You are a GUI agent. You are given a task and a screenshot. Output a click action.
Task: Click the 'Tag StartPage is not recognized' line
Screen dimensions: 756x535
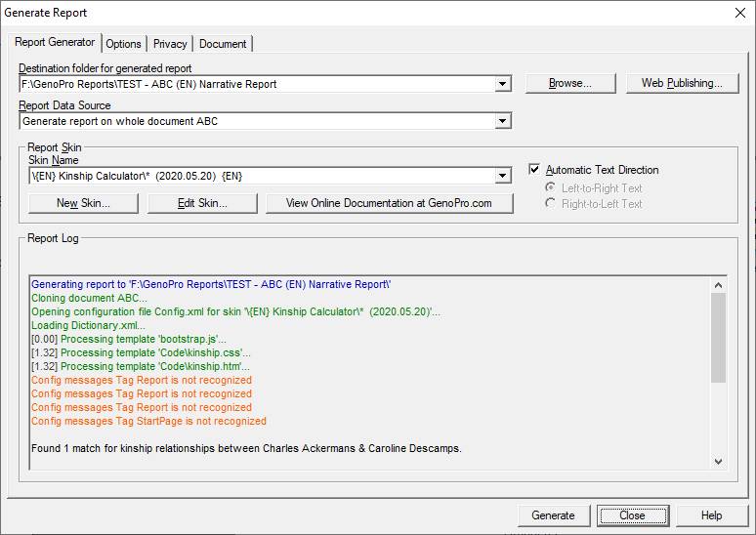tap(148, 421)
